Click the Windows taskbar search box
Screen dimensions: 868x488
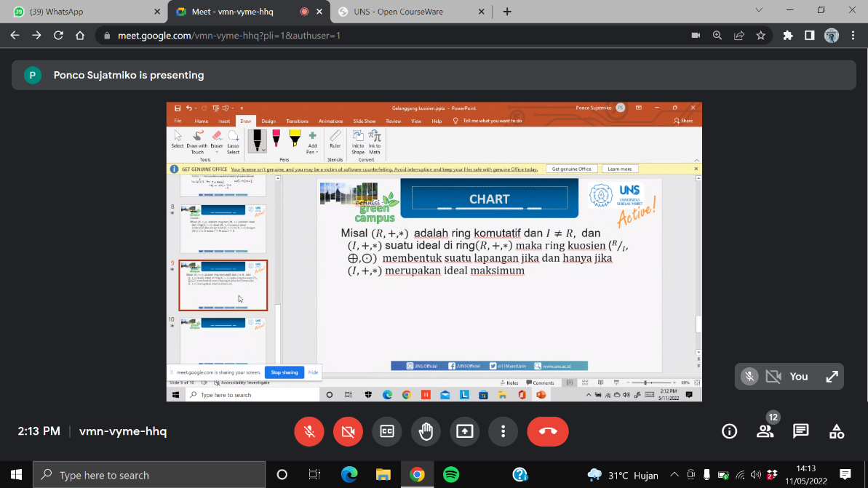[x=149, y=475]
